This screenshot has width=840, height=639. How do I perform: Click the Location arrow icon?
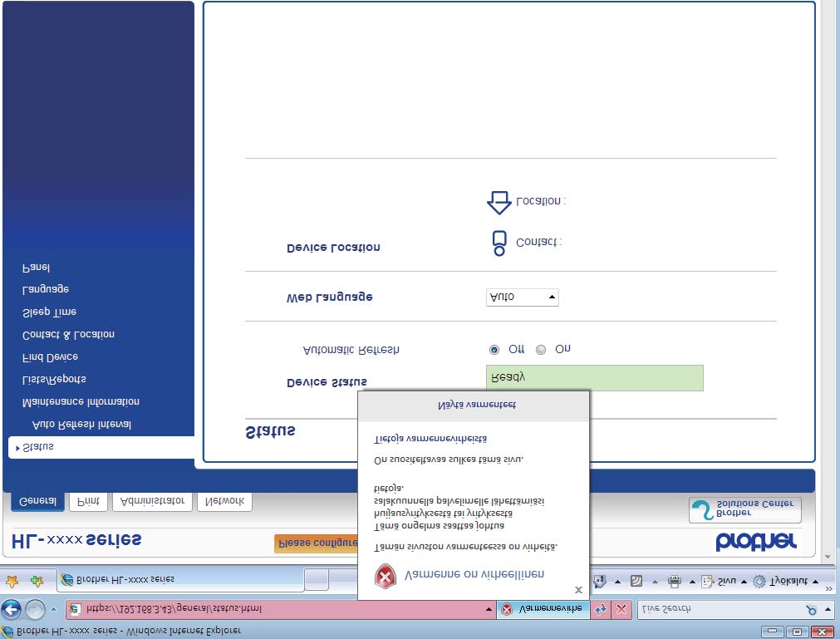(499, 203)
